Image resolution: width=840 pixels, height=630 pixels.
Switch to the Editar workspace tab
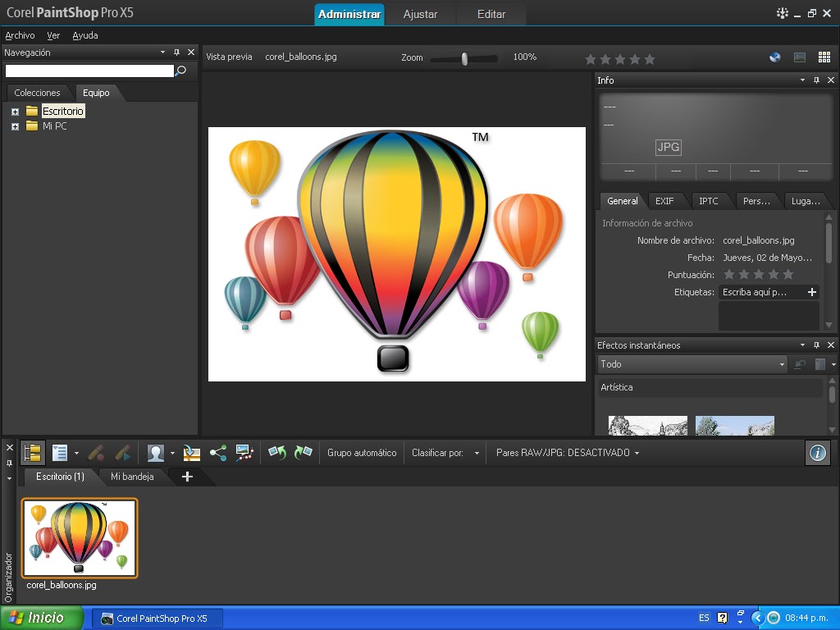tap(490, 14)
